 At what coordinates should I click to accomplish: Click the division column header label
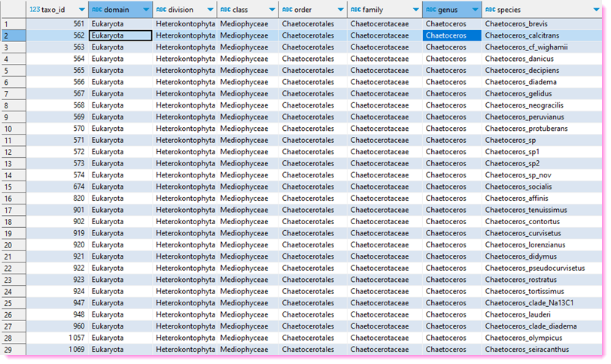point(181,10)
